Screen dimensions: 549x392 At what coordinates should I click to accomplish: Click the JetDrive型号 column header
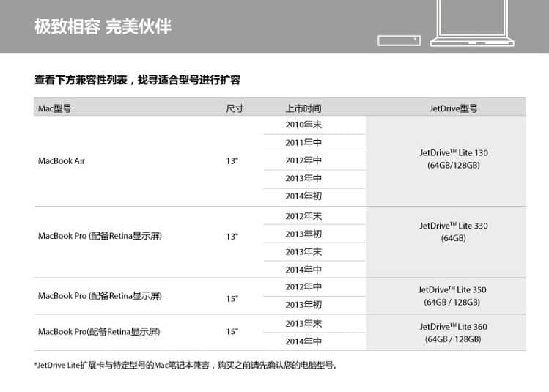tap(454, 108)
